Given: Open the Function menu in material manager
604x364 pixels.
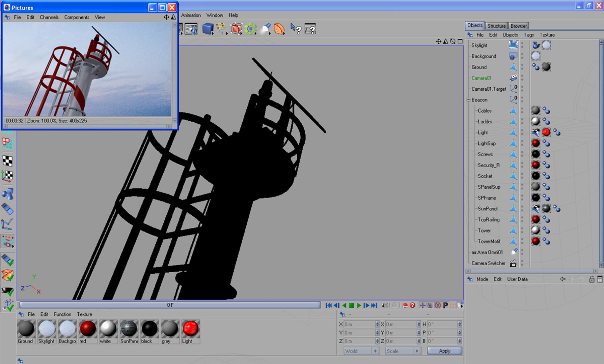Looking at the screenshot, I should (62, 314).
